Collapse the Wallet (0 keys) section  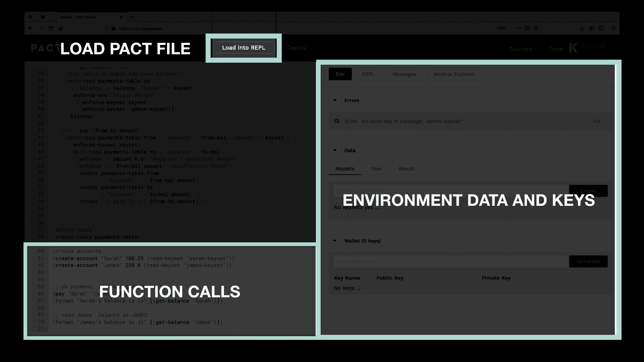(335, 241)
